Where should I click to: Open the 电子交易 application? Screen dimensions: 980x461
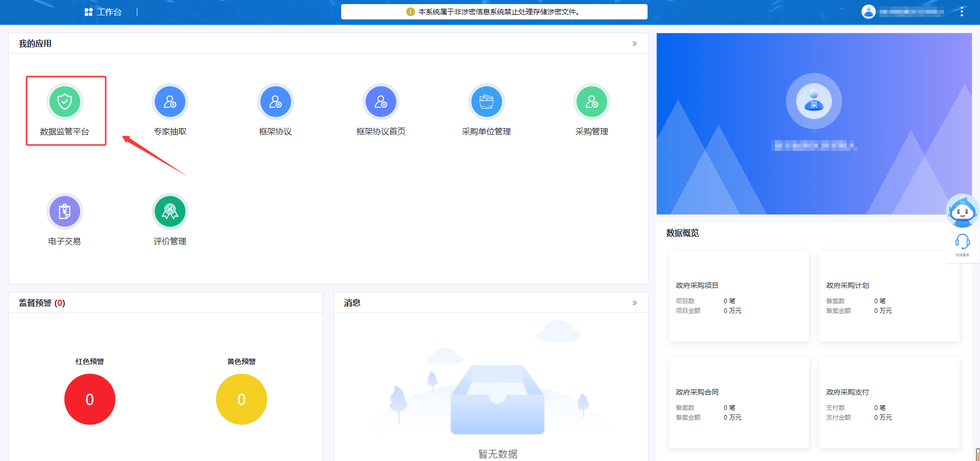tap(65, 211)
